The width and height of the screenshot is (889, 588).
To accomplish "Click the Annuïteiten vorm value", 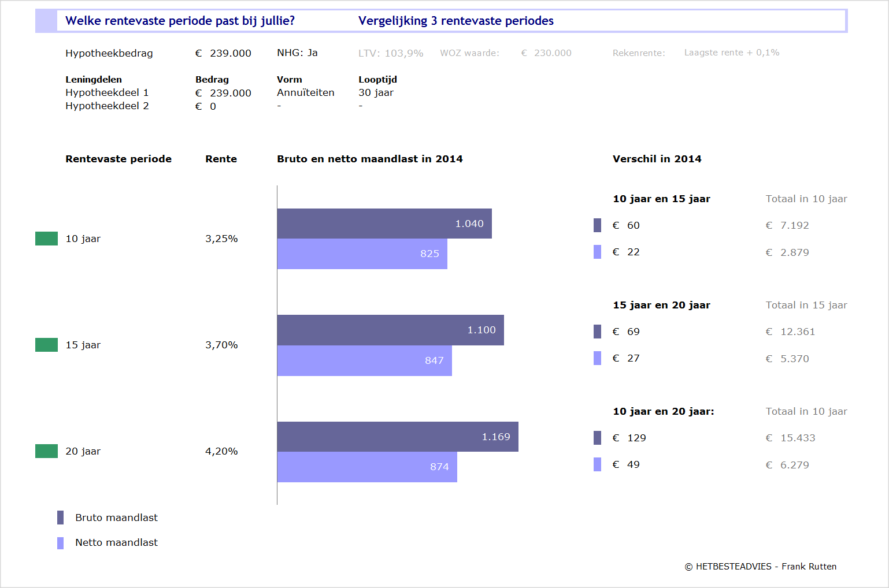I will (x=305, y=92).
